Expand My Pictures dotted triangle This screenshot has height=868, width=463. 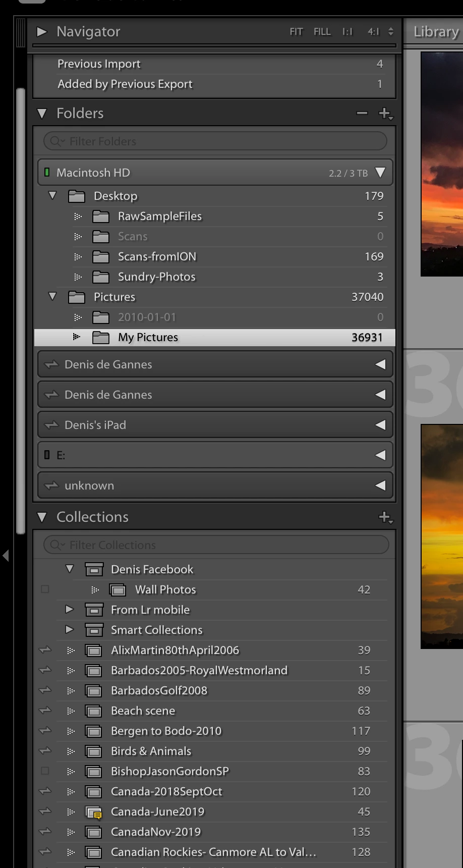click(x=77, y=337)
